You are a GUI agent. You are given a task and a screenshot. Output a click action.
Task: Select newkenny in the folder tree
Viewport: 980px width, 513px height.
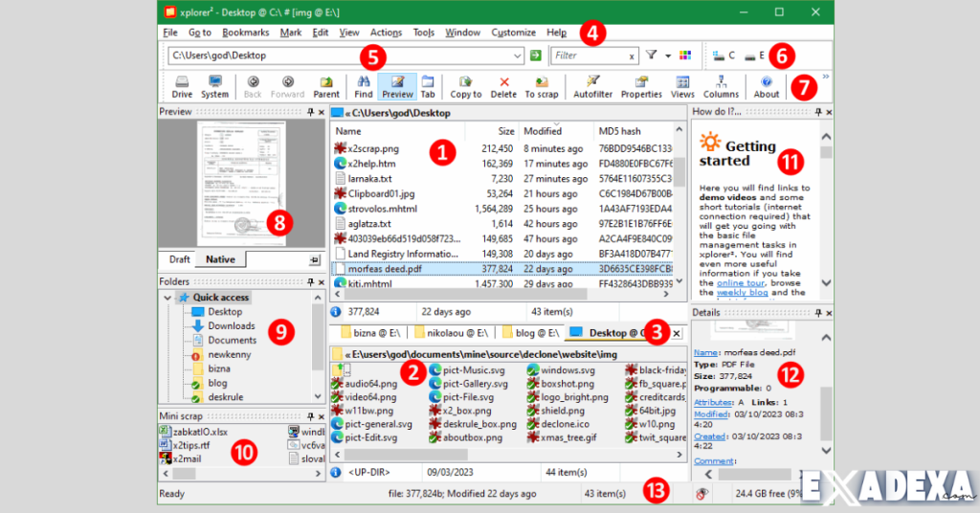230,355
